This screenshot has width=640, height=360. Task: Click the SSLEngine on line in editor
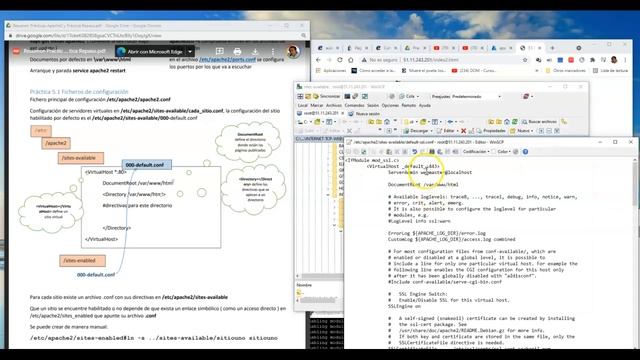pos(404,306)
